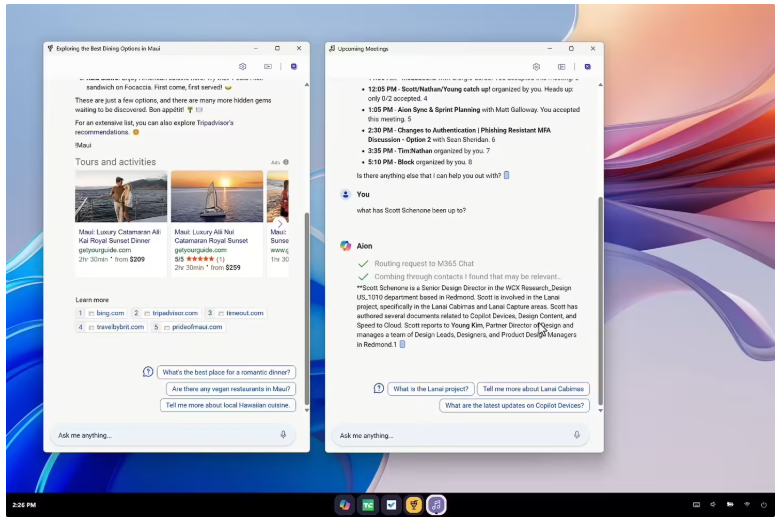Click 'Tours and activities' heading

(x=115, y=162)
